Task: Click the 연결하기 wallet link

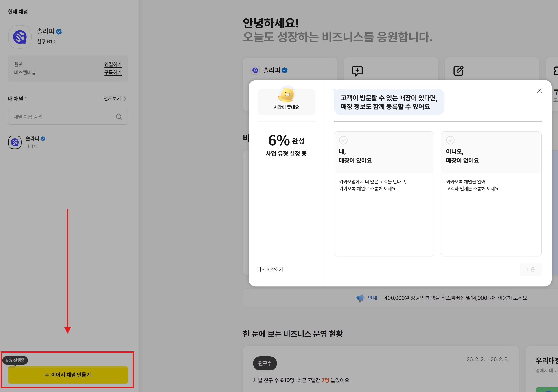Action: click(113, 64)
